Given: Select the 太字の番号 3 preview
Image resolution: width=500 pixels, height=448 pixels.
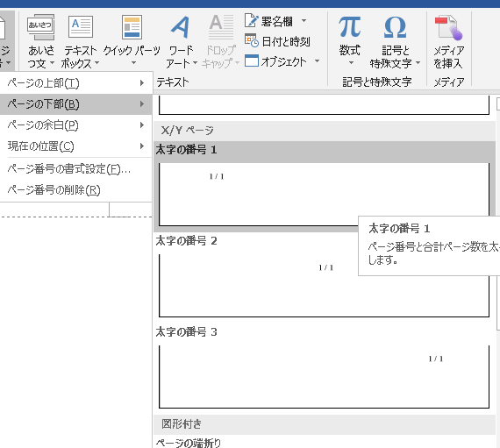Looking at the screenshot, I should tap(324, 377).
